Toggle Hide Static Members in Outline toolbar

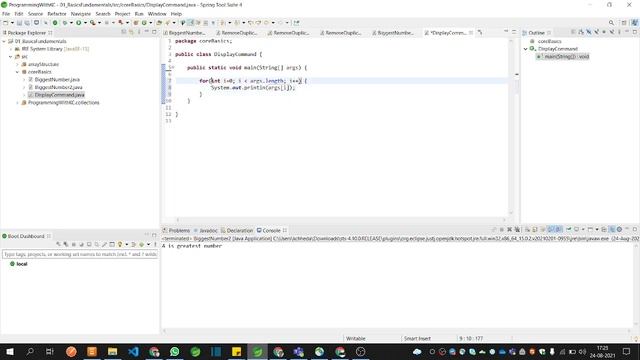coord(596,32)
